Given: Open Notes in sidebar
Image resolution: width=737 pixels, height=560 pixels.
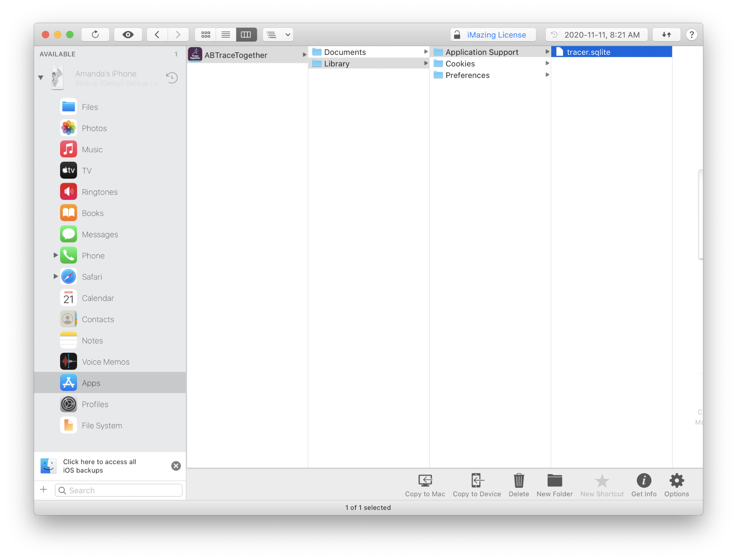Looking at the screenshot, I should tap(110, 340).
